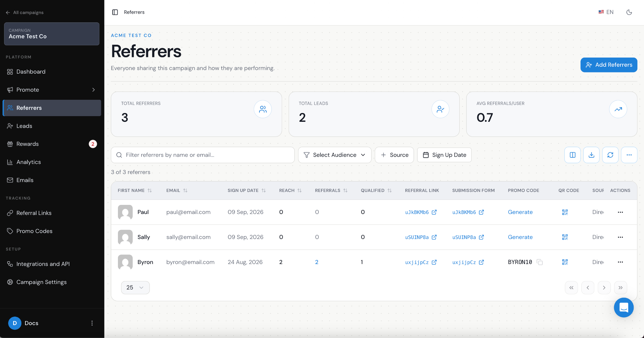Screen dimensions: 644x338
Task: Open actions menu for Byron's row
Action: pyautogui.click(x=620, y=262)
